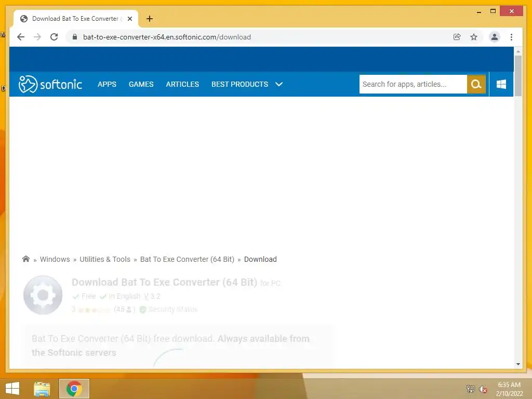This screenshot has width=532, height=399.
Task: Click the orange search magnifier button
Action: (x=476, y=84)
